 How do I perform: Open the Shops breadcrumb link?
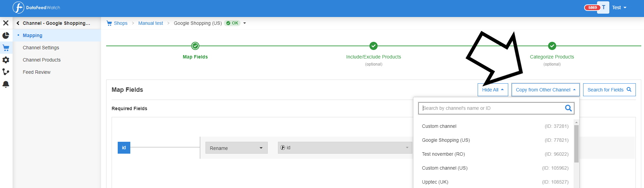click(120, 23)
